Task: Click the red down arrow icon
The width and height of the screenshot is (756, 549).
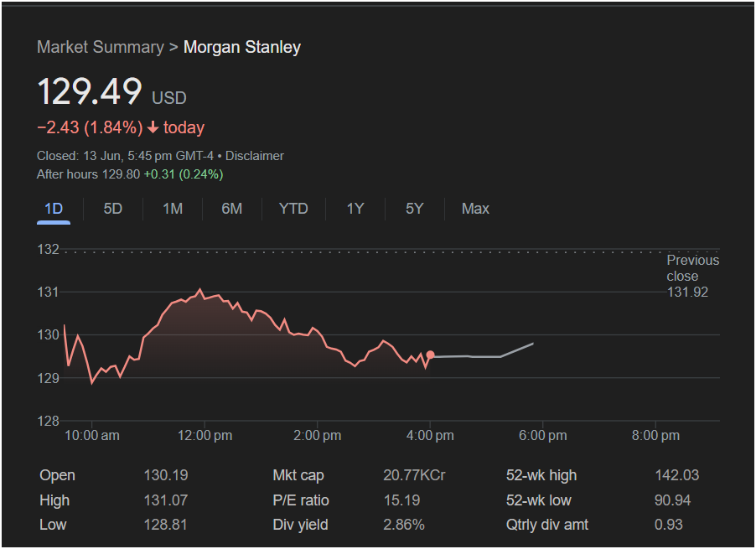Action: click(153, 127)
